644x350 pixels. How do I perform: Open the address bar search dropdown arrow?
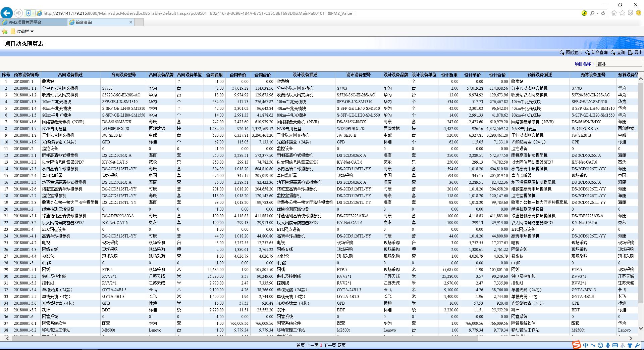[x=598, y=13]
